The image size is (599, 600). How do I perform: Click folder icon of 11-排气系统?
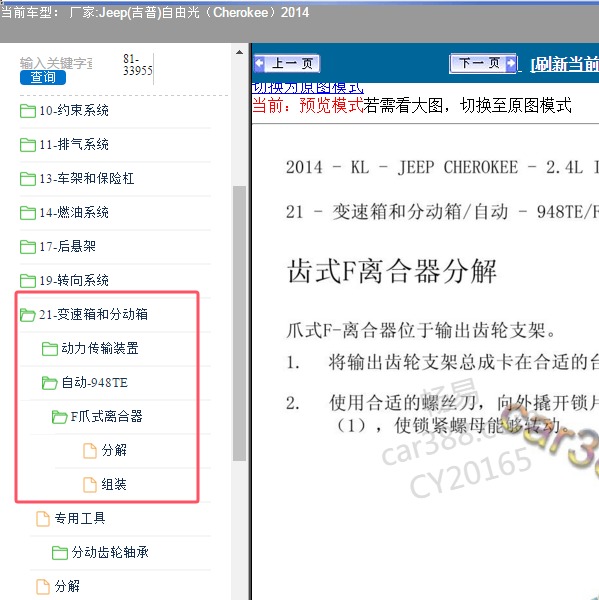pos(28,145)
